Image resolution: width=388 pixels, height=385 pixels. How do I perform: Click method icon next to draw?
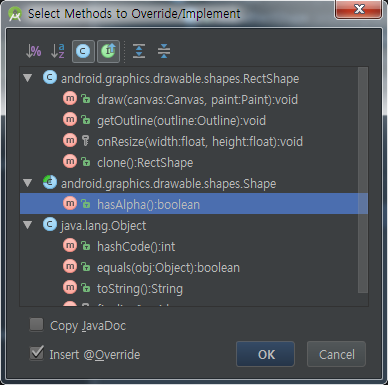[70, 99]
